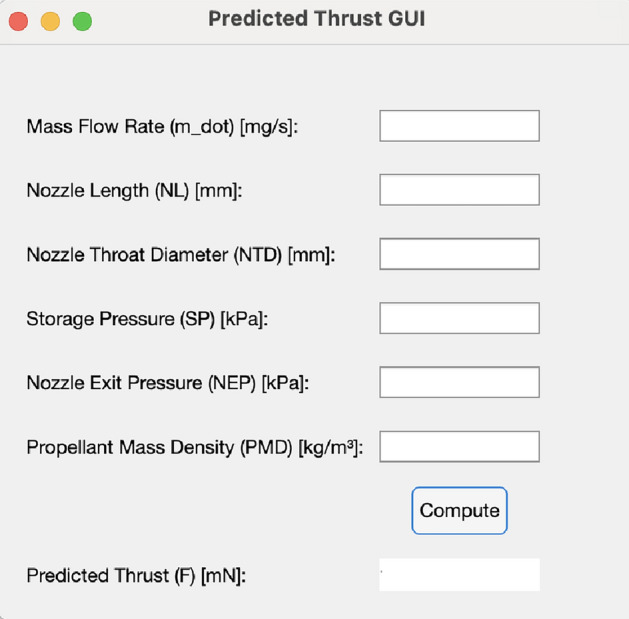The height and width of the screenshot is (619, 629).
Task: Maximize the window using the green button
Action: [x=82, y=21]
